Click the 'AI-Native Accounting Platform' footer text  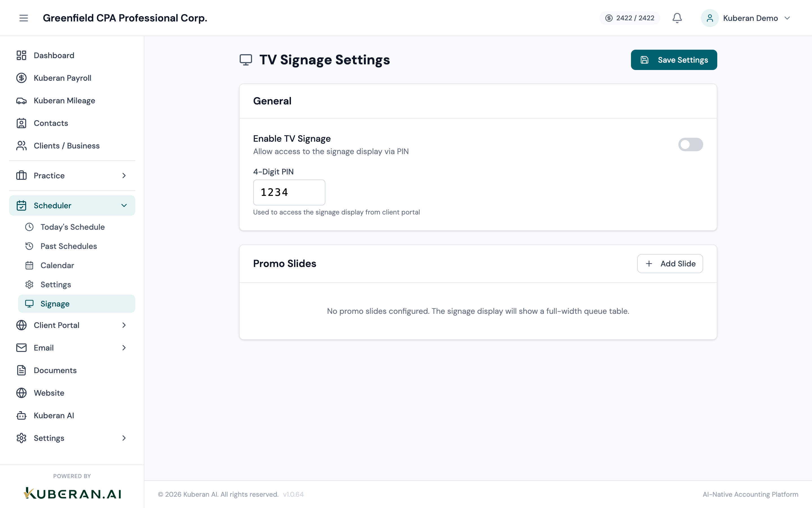pyautogui.click(x=750, y=494)
